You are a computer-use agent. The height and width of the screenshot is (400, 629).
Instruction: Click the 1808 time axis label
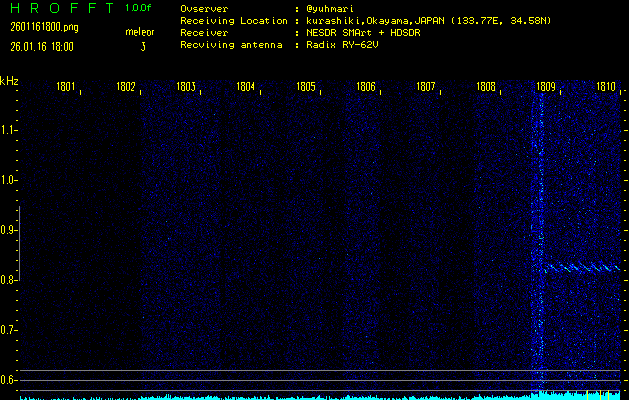(x=486, y=87)
